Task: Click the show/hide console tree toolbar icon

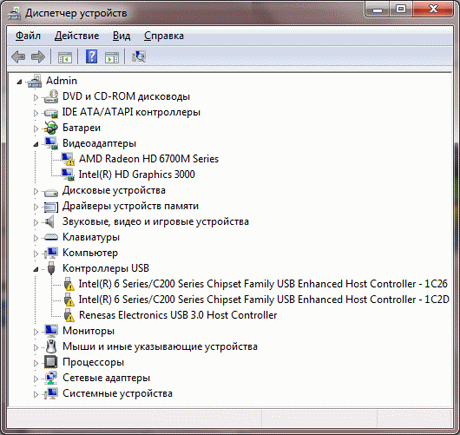Action: tap(65, 57)
